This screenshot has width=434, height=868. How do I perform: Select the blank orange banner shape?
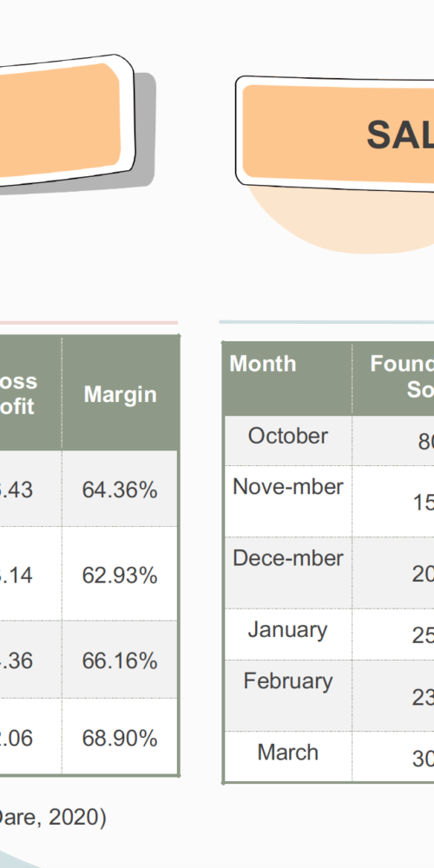click(67, 122)
